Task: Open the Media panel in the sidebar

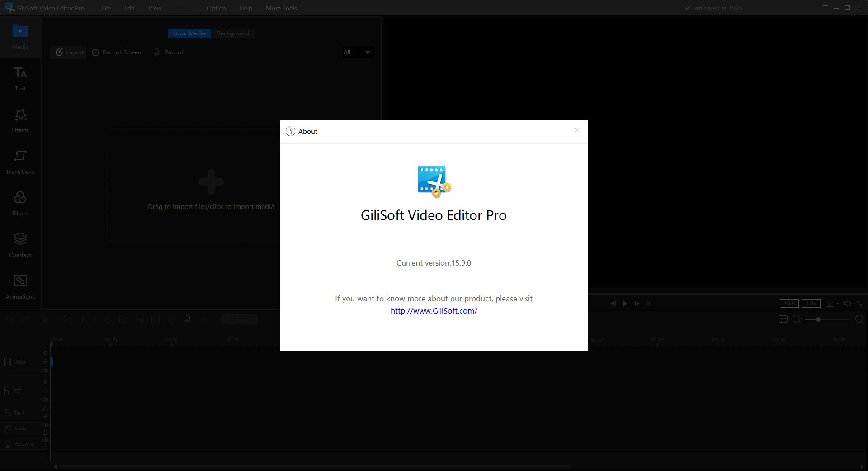Action: (20, 37)
